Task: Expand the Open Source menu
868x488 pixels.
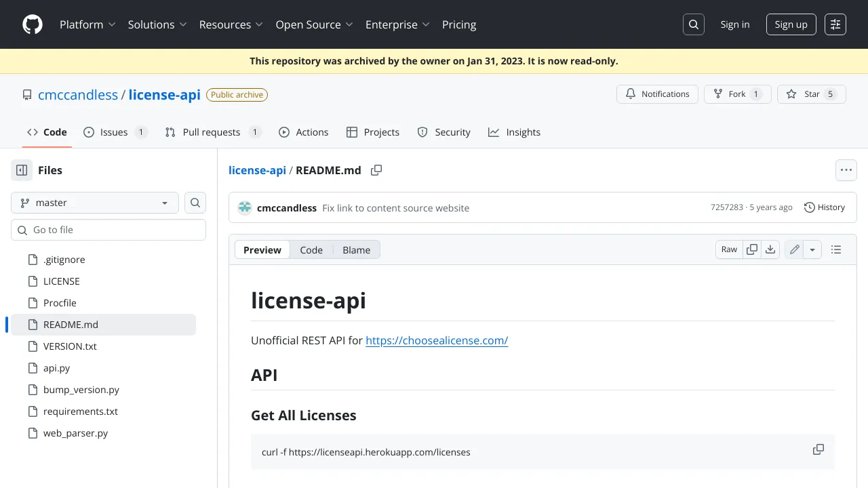Action: pyautogui.click(x=315, y=24)
